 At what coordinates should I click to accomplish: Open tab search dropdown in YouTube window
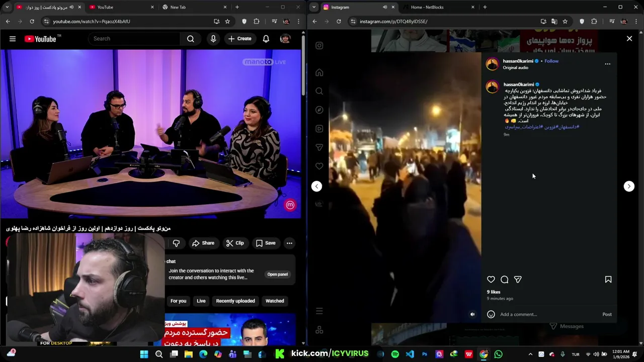[x=8, y=7]
